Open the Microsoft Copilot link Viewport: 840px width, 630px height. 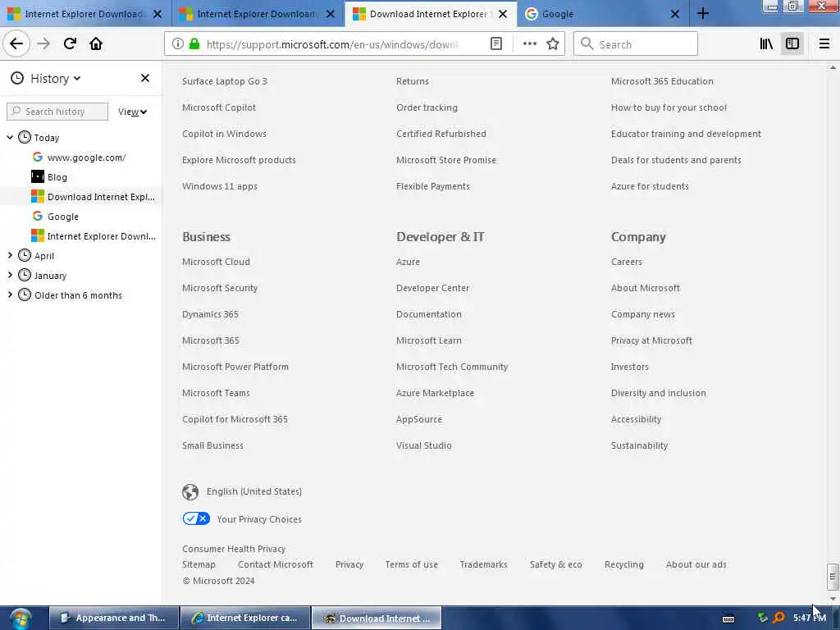coord(218,107)
